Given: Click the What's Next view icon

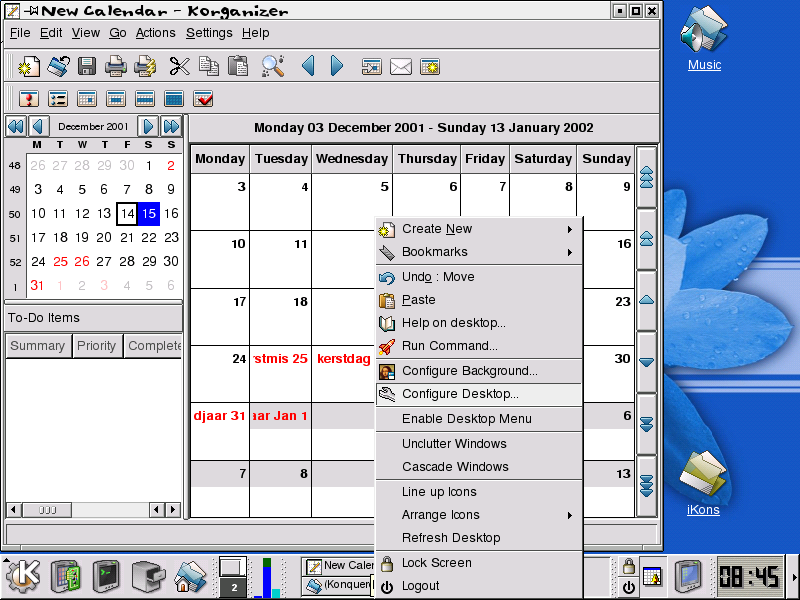Looking at the screenshot, I should [29, 98].
